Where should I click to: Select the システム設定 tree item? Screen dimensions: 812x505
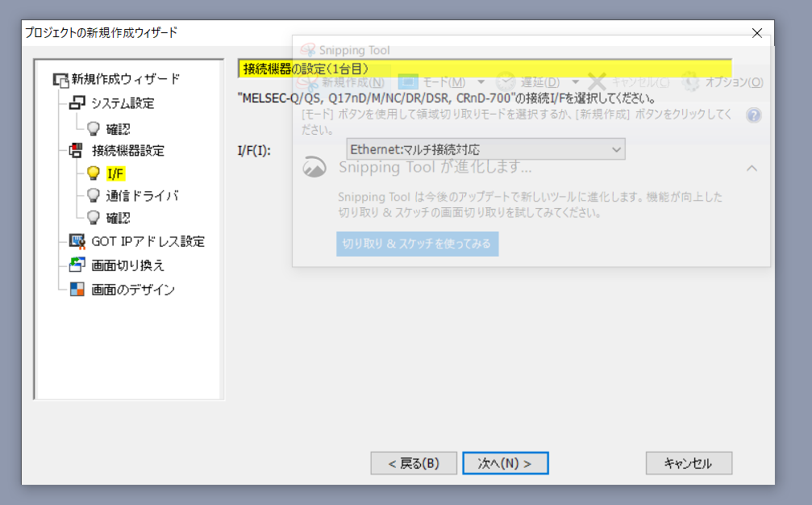tap(123, 103)
